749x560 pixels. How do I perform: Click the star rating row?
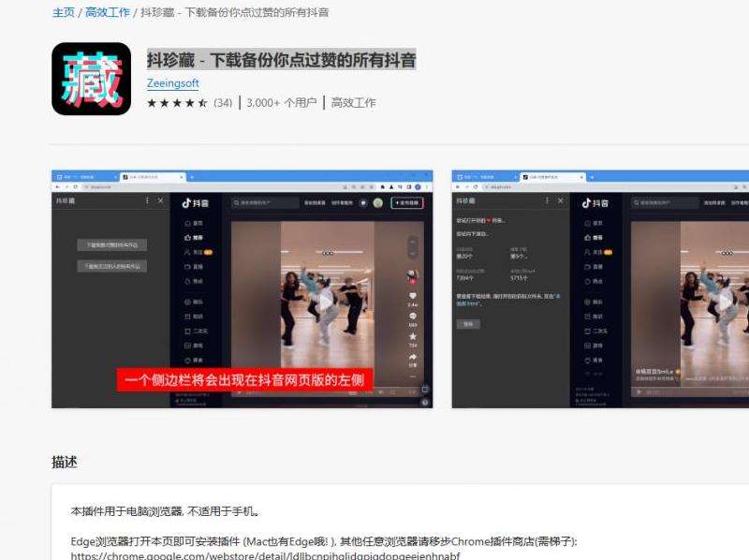177,103
